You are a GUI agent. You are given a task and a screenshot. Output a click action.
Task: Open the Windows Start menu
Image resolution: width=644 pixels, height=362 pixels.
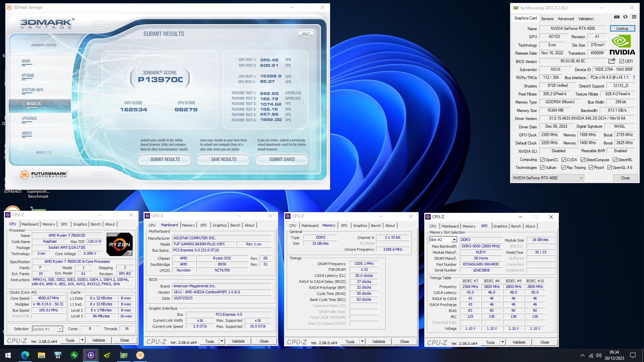pos(8,355)
